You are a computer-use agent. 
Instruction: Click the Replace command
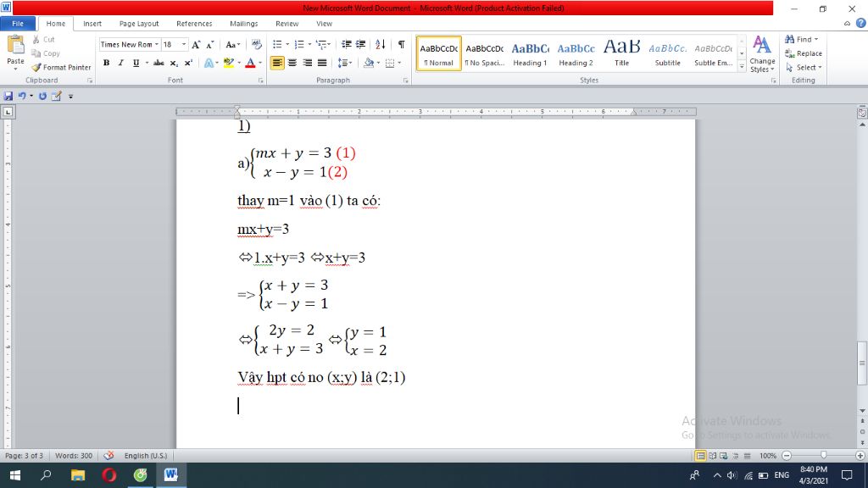804,53
